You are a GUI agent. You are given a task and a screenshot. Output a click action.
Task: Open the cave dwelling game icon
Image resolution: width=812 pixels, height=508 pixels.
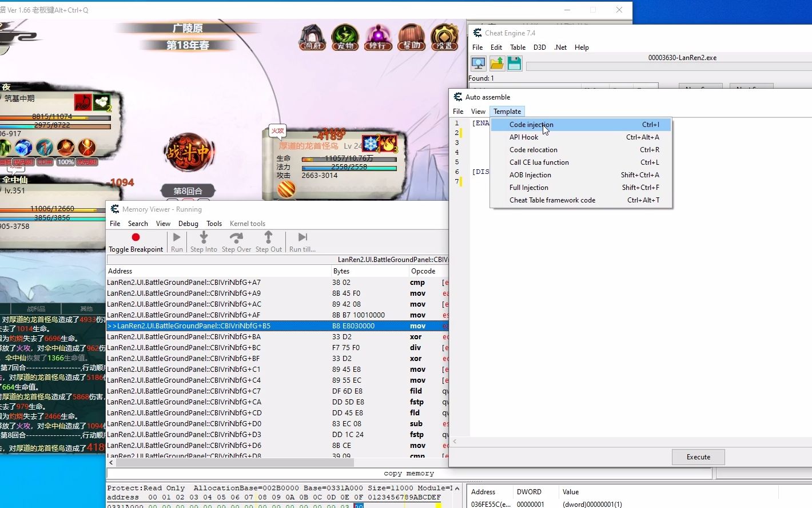tap(312, 37)
